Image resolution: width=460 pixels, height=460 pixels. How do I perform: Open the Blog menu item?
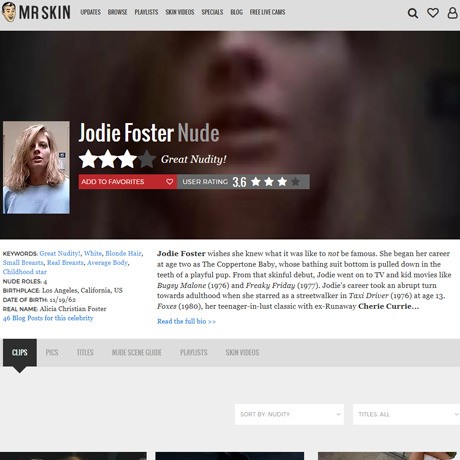(x=236, y=12)
